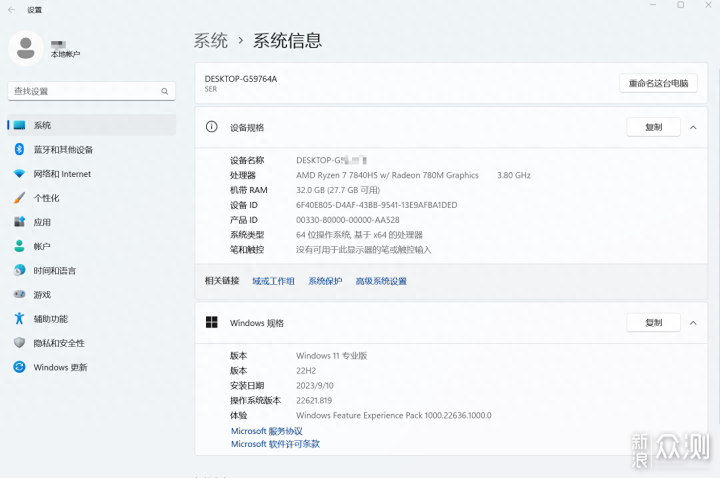
Task: Open 时间和语言 settings
Action: 91,270
